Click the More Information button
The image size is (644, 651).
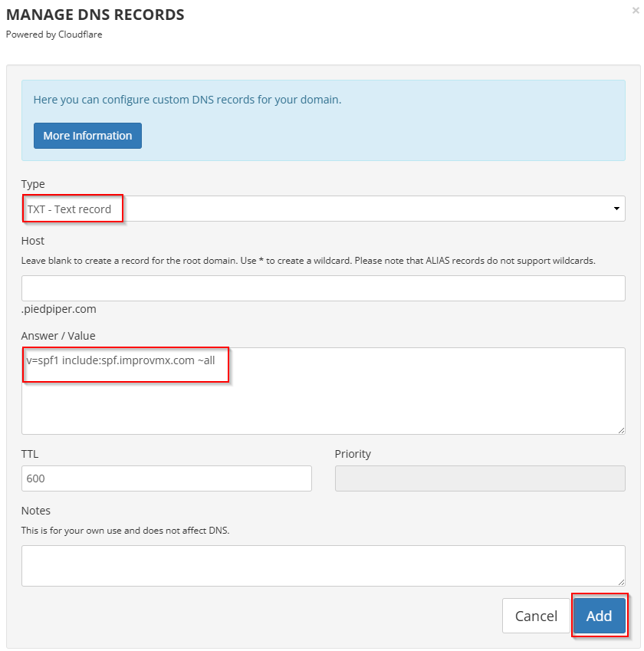(87, 136)
